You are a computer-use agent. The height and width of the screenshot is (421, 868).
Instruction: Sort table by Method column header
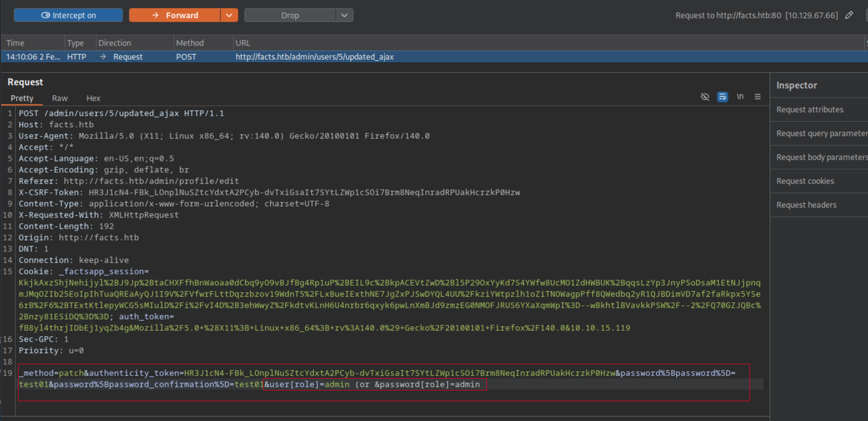coord(190,43)
